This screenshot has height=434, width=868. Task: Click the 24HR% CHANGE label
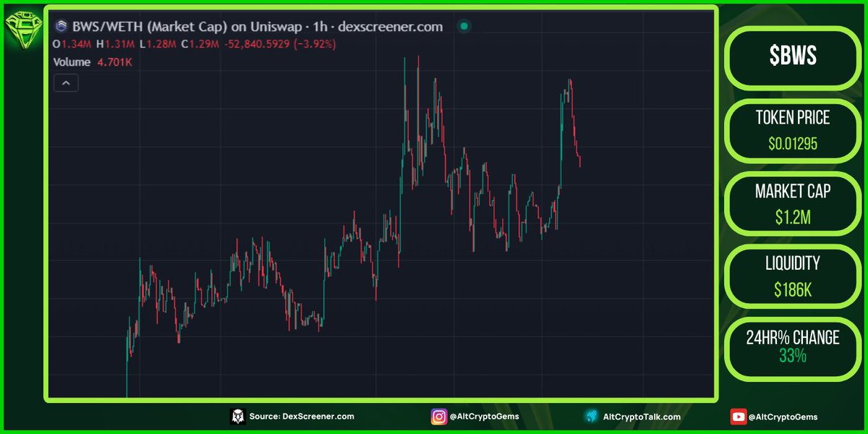(x=793, y=337)
